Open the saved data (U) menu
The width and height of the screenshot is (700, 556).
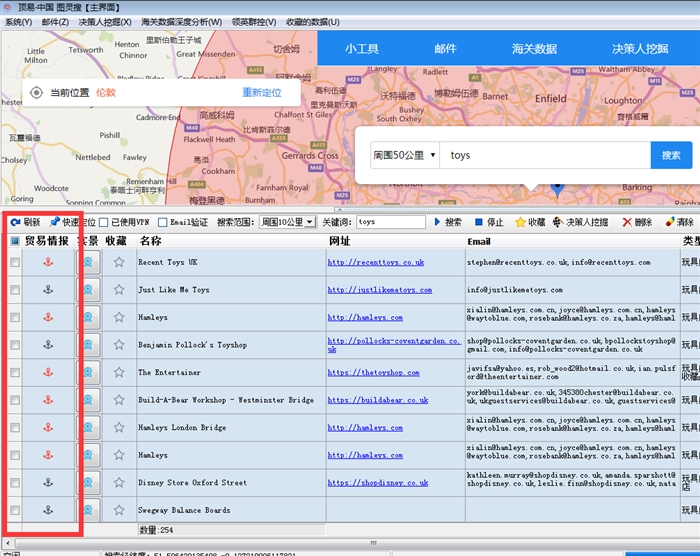tap(312, 22)
